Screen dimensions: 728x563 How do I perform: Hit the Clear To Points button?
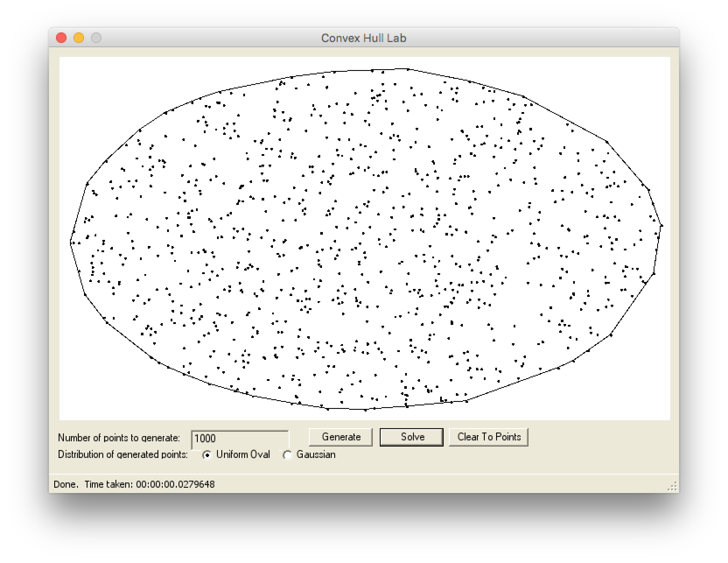pyautogui.click(x=489, y=437)
